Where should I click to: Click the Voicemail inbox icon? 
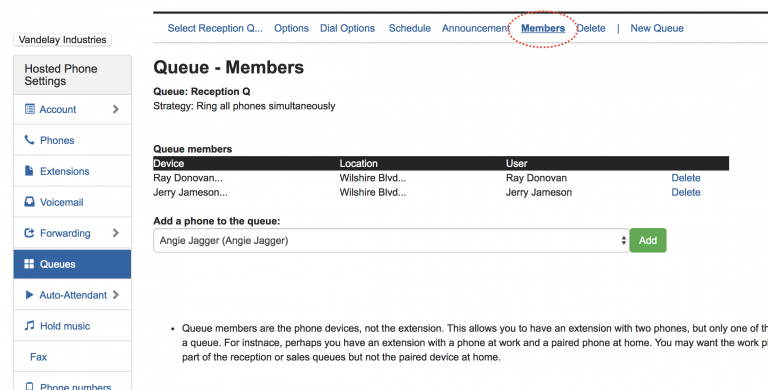[29, 201]
